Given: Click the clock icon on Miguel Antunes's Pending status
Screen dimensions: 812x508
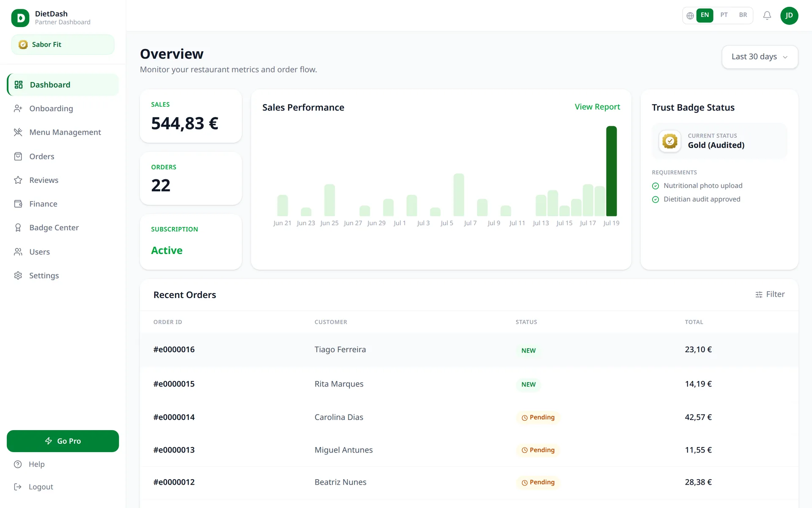Looking at the screenshot, I should pos(524,450).
